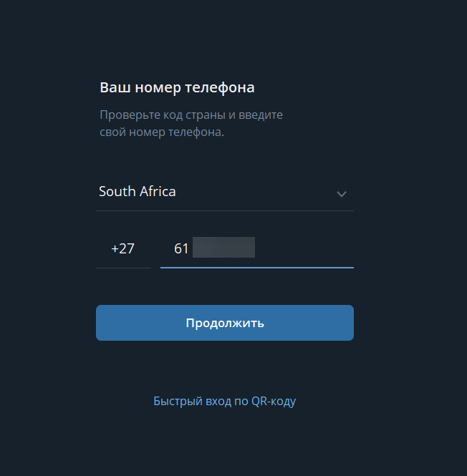Click the Проверьте код страны instruction line
Screen dimensions: 467x476
pos(191,115)
